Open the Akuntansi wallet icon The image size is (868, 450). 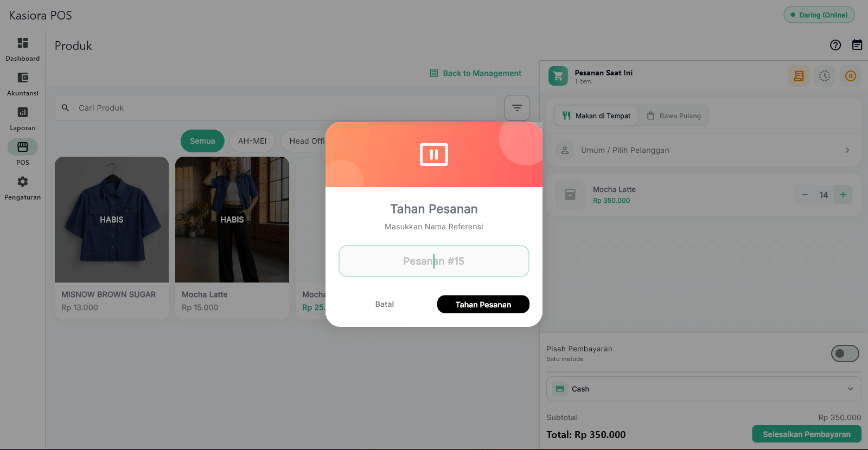point(23,78)
